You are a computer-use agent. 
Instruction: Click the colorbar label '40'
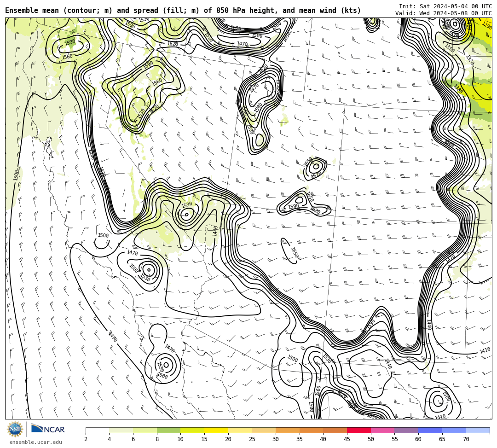click(324, 439)
